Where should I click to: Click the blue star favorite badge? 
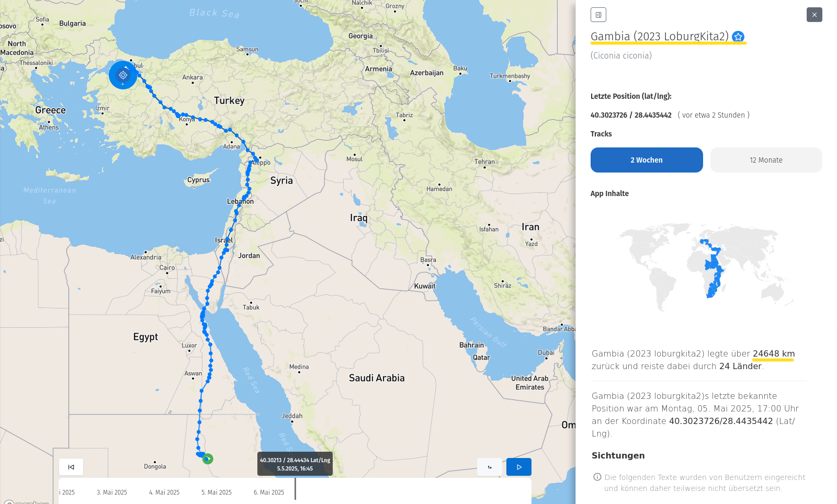coord(738,37)
